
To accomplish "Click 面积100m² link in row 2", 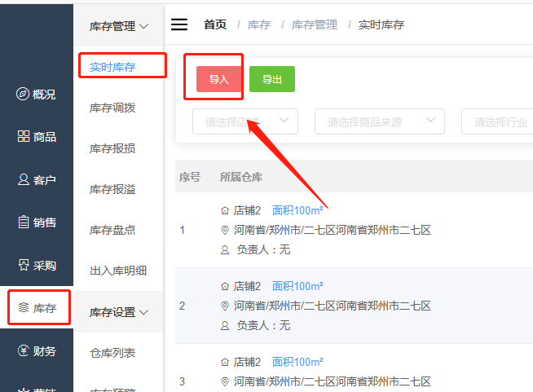I will [297, 286].
